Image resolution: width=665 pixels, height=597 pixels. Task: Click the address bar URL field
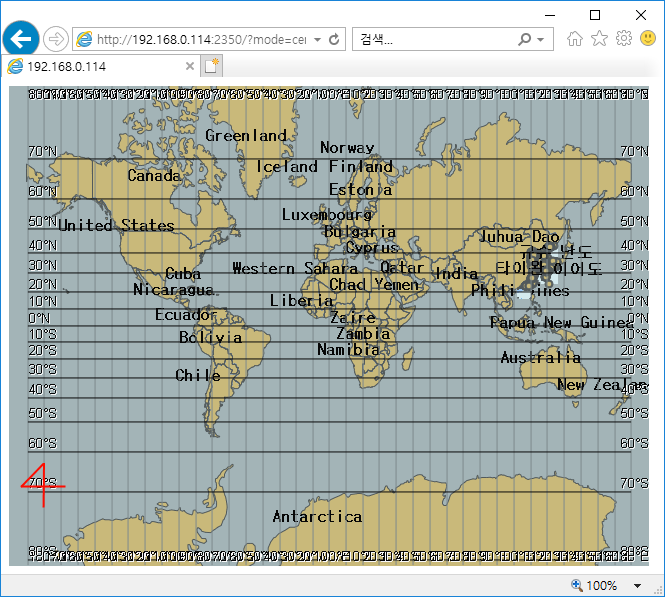tap(200, 40)
